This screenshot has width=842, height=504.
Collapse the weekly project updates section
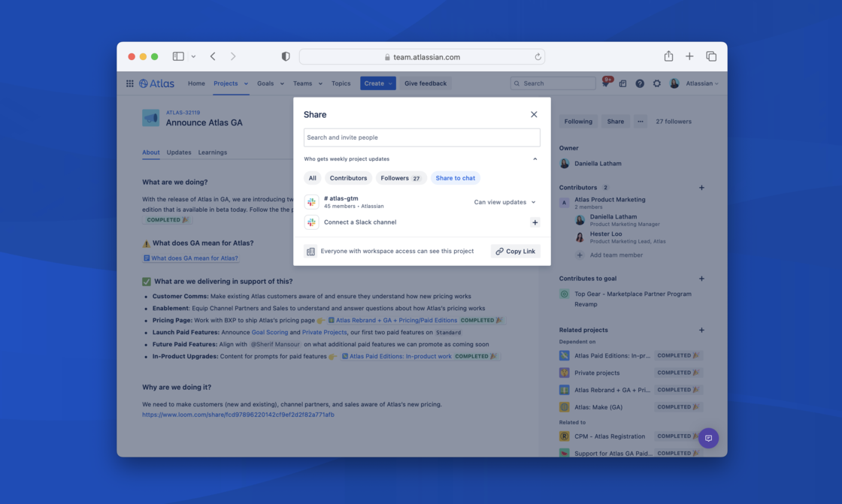[x=535, y=158]
